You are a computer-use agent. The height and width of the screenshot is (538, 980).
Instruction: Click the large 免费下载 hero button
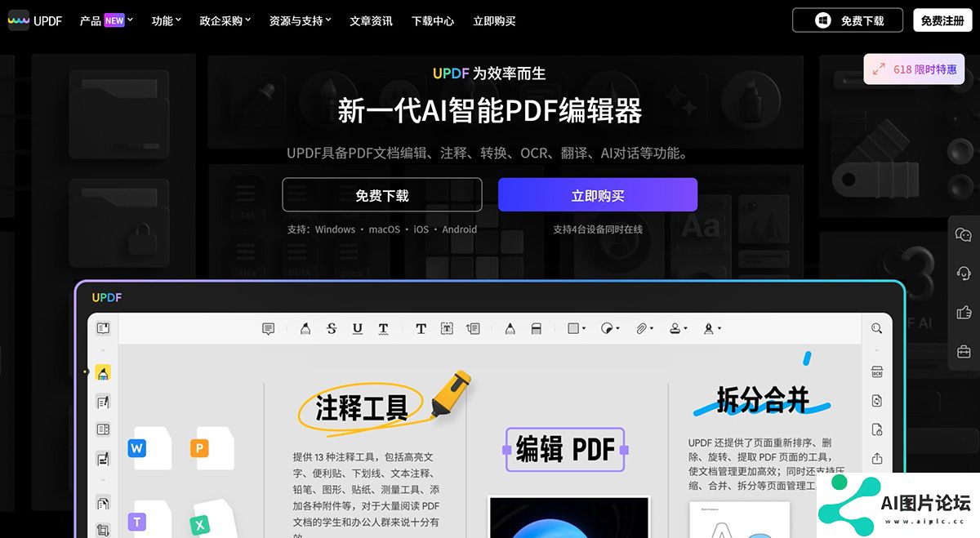click(x=382, y=195)
